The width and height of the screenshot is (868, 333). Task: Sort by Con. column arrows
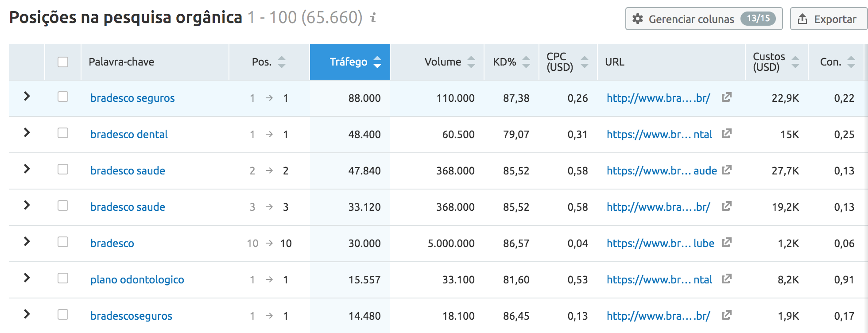point(851,62)
